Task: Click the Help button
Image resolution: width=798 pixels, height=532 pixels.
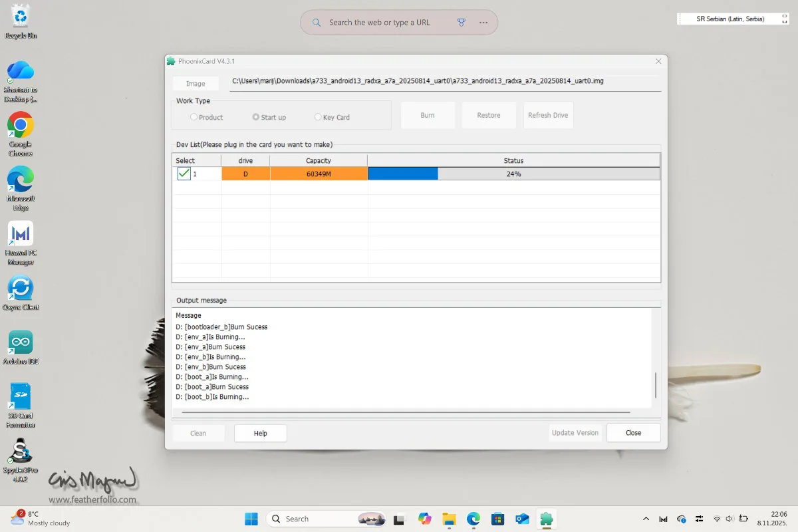Action: point(260,433)
